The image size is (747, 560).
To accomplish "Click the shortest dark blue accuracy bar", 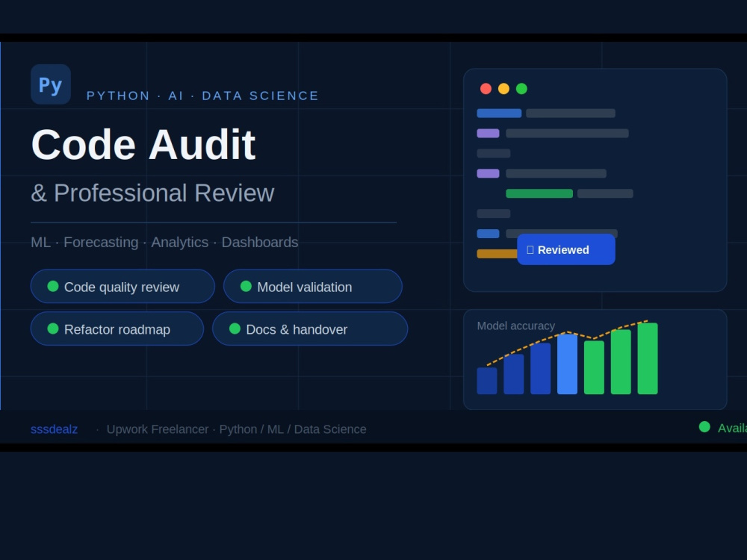I will (487, 381).
